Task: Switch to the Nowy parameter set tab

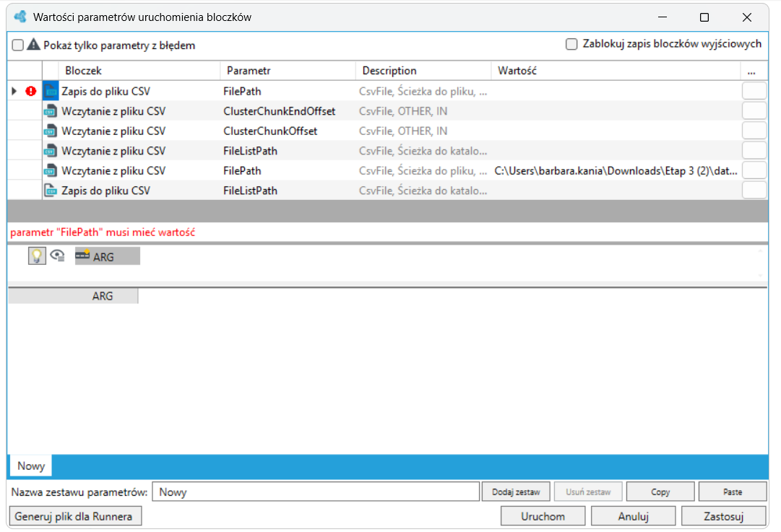Action: coord(31,466)
